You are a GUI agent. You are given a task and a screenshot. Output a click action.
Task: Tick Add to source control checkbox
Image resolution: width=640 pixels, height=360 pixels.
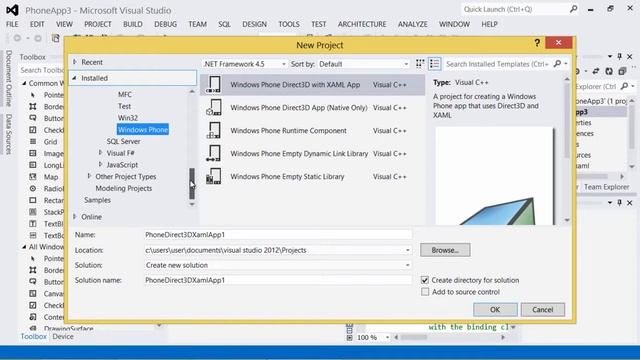coord(425,292)
